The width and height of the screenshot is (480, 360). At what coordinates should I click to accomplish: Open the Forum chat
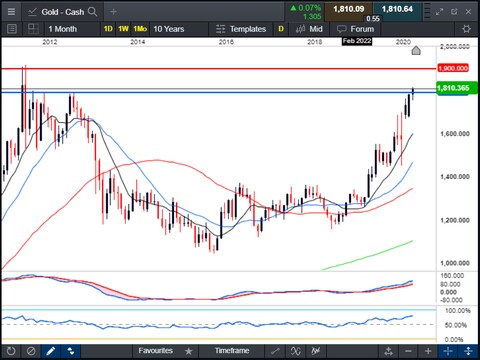click(x=355, y=29)
